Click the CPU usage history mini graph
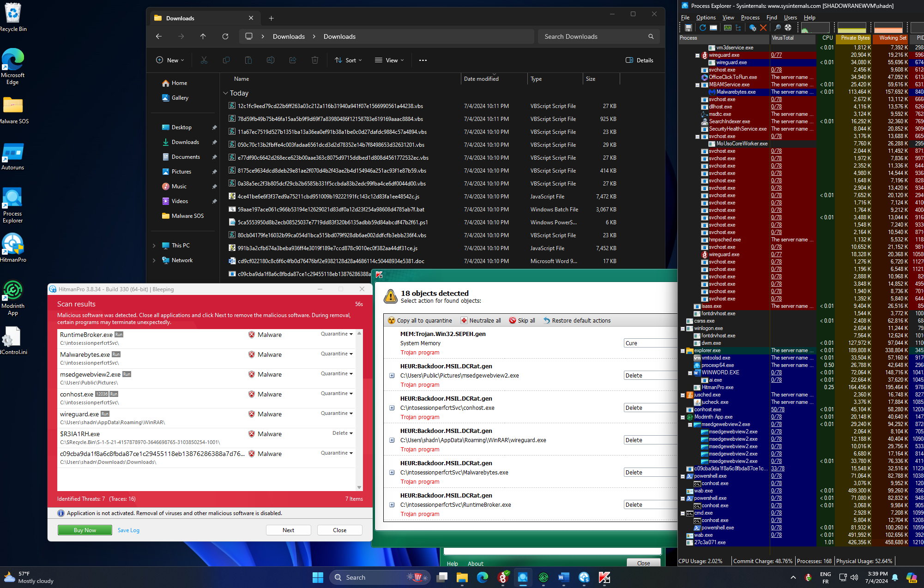Viewport: 924px width, 588px height. tap(815, 28)
